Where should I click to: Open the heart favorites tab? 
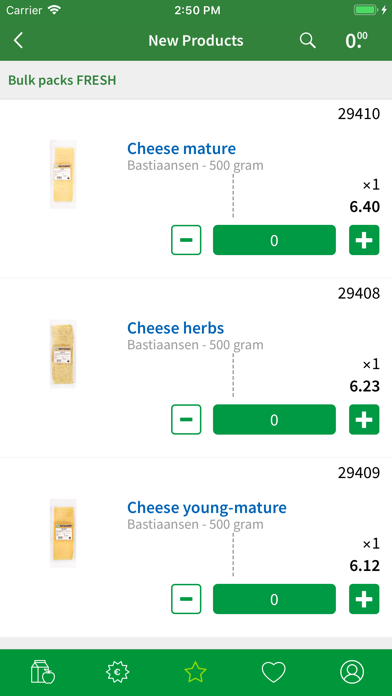(x=273, y=672)
